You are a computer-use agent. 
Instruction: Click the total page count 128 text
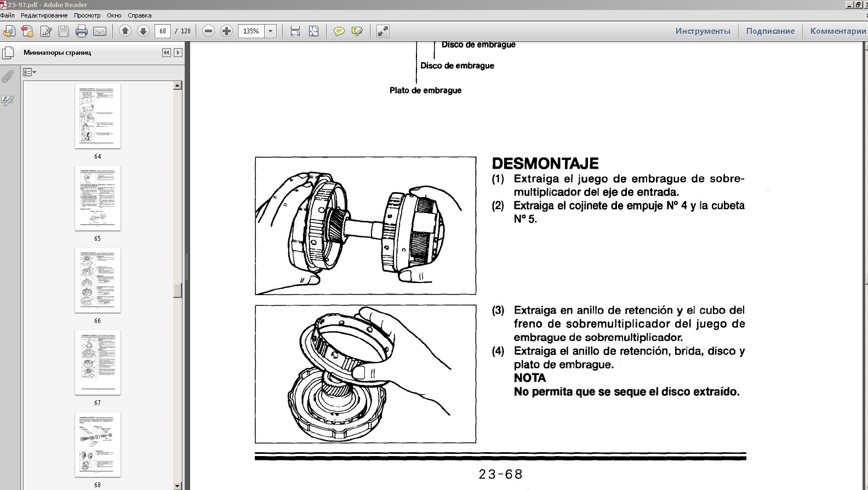pyautogui.click(x=186, y=31)
